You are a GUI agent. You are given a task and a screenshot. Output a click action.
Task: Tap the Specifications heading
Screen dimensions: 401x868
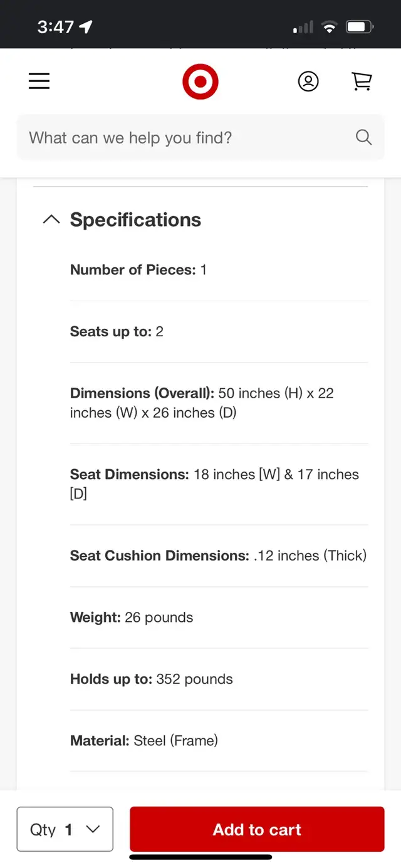click(x=135, y=219)
